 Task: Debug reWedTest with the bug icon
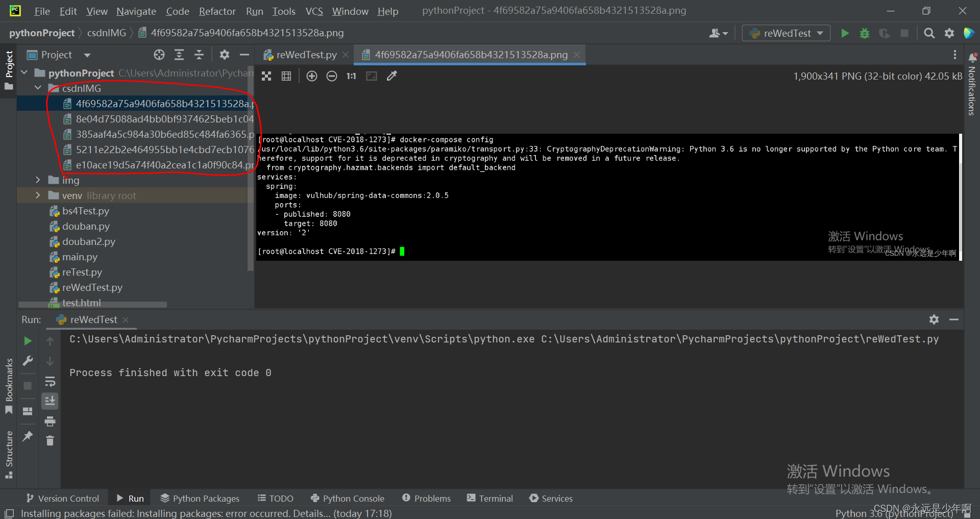click(x=865, y=33)
